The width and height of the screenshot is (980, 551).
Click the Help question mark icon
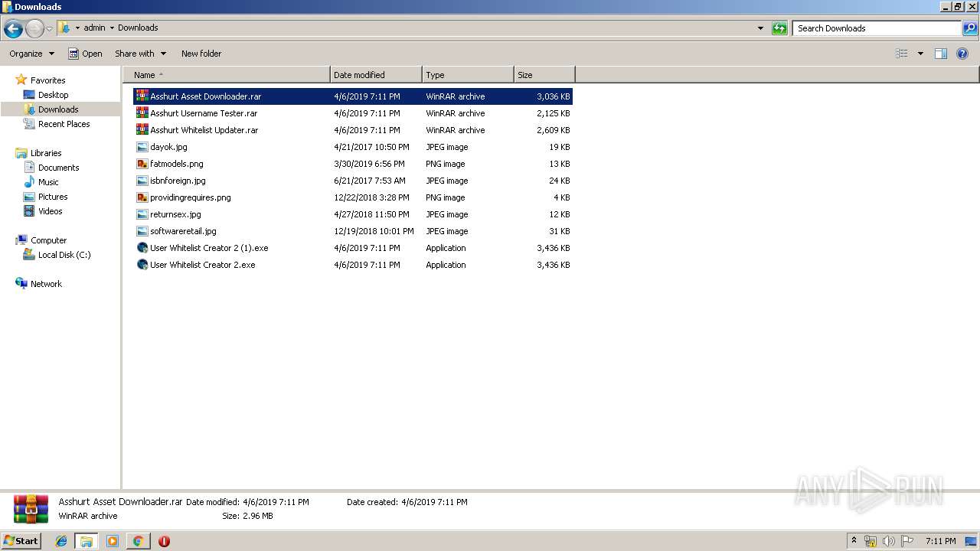pyautogui.click(x=962, y=54)
